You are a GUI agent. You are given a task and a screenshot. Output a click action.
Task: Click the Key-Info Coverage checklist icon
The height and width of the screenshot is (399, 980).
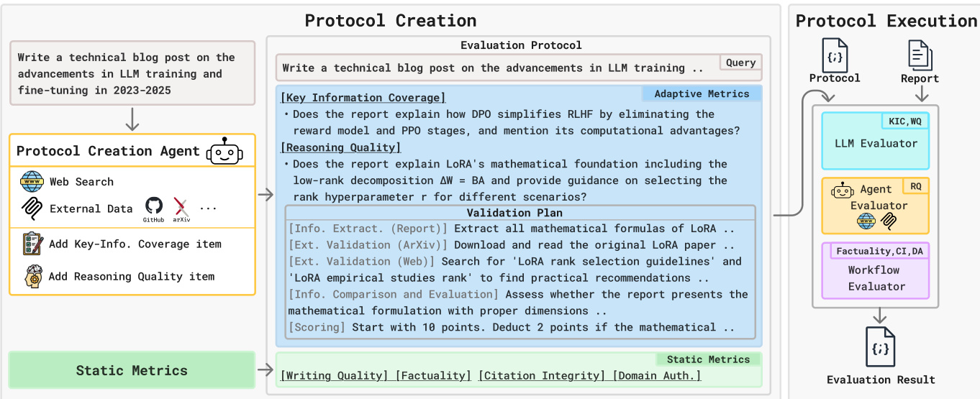(32, 244)
